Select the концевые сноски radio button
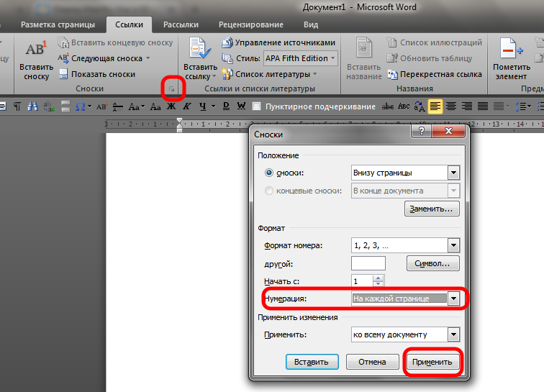The width and height of the screenshot is (544, 392). (269, 191)
